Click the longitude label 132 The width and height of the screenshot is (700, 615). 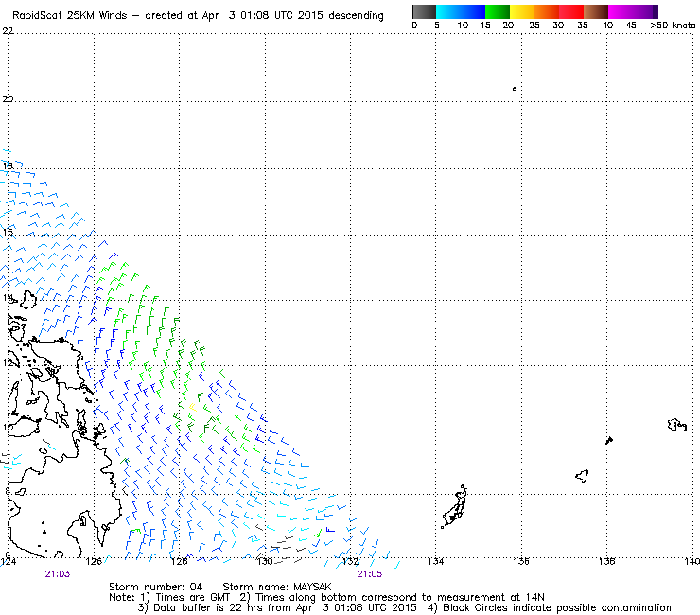pos(350,561)
